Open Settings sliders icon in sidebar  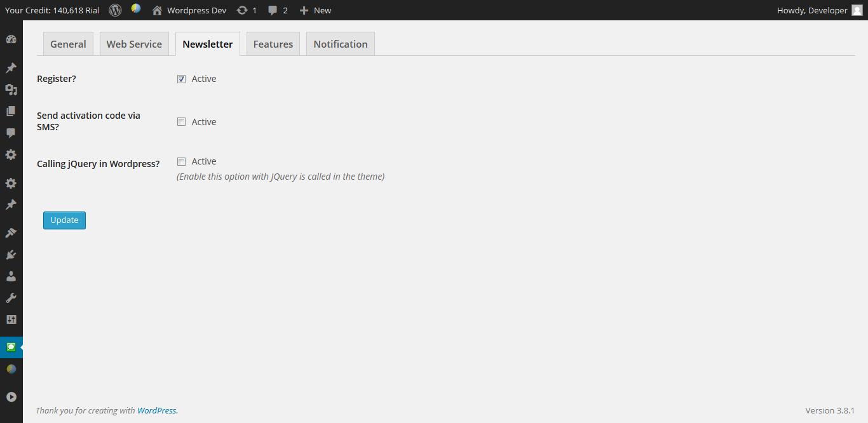[11, 319]
